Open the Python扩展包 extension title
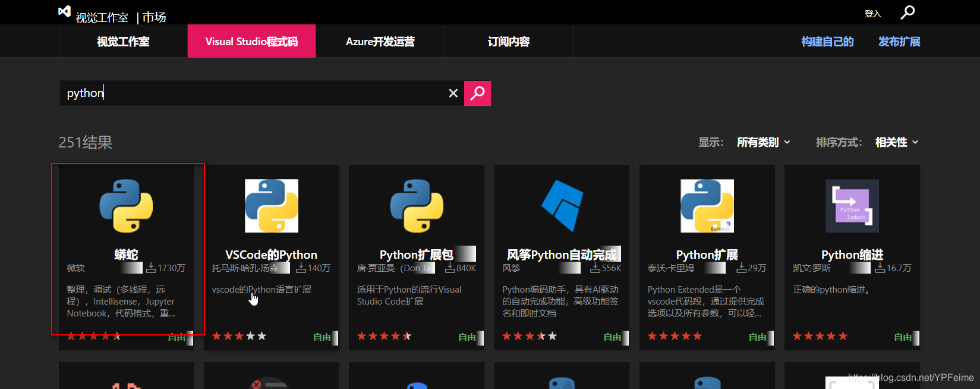The image size is (980, 389). [x=417, y=255]
